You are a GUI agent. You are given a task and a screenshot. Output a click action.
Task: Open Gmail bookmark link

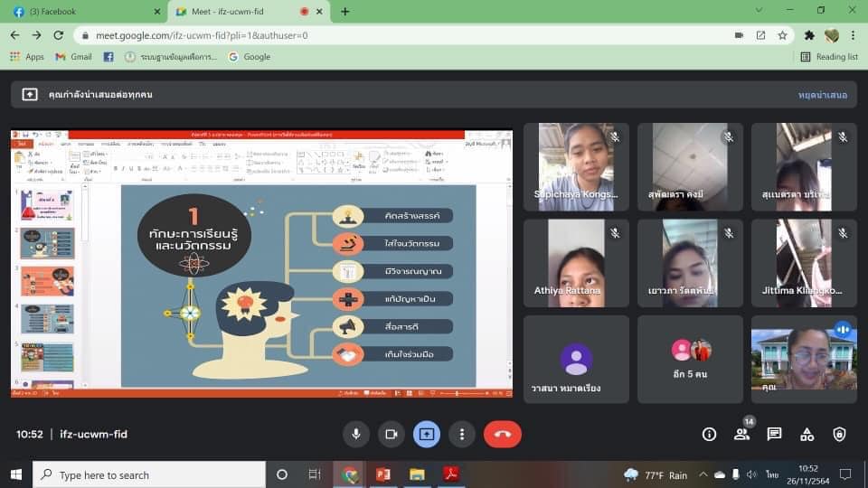point(73,56)
